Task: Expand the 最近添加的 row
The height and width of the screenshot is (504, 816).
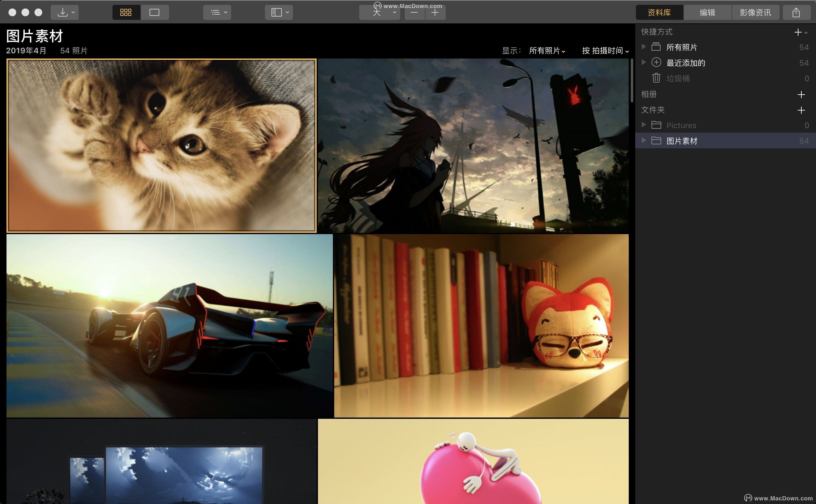Action: 644,62
